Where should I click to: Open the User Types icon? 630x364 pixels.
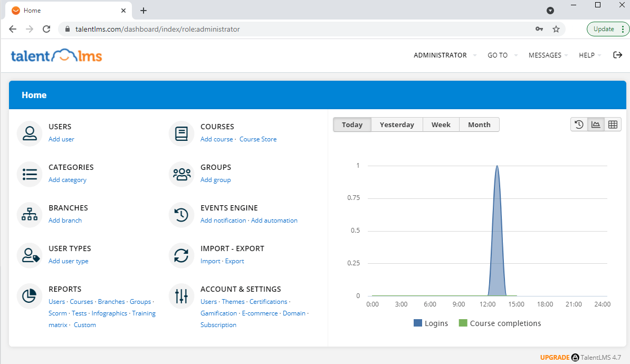[30, 255]
